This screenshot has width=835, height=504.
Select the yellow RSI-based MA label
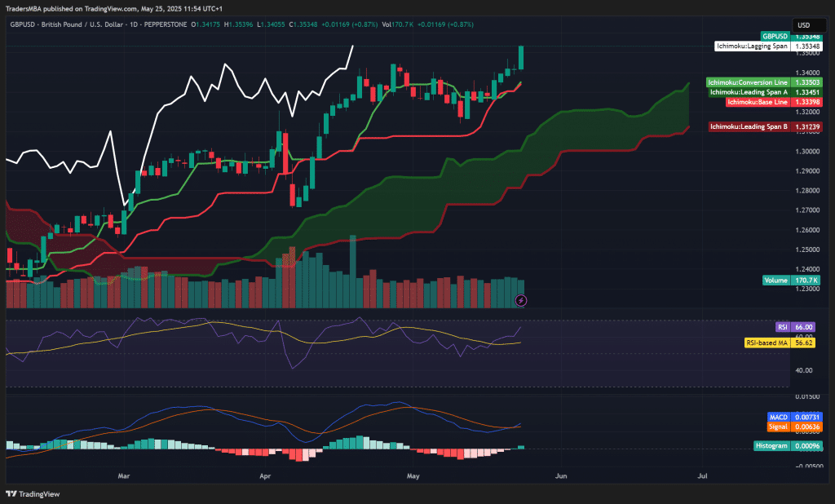coord(767,343)
